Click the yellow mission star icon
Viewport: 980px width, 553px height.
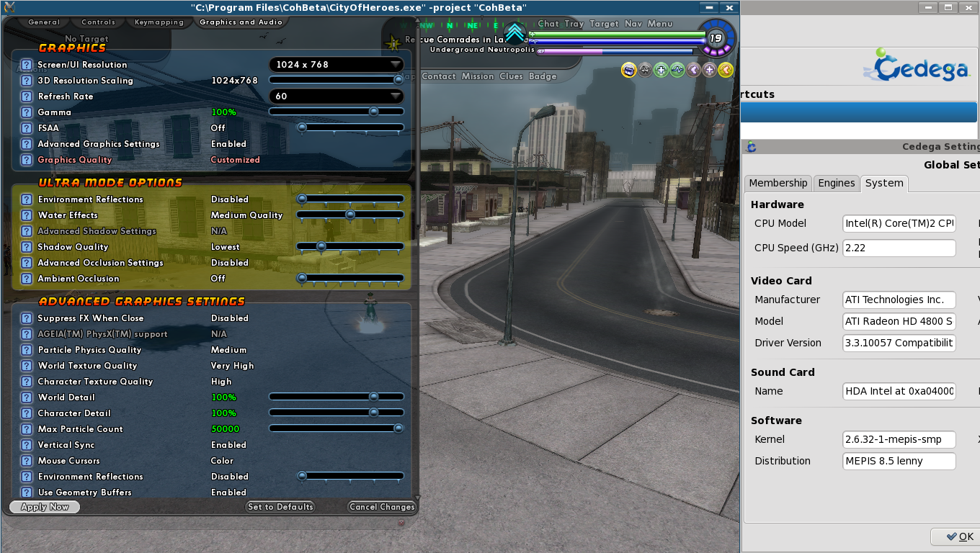coord(393,43)
